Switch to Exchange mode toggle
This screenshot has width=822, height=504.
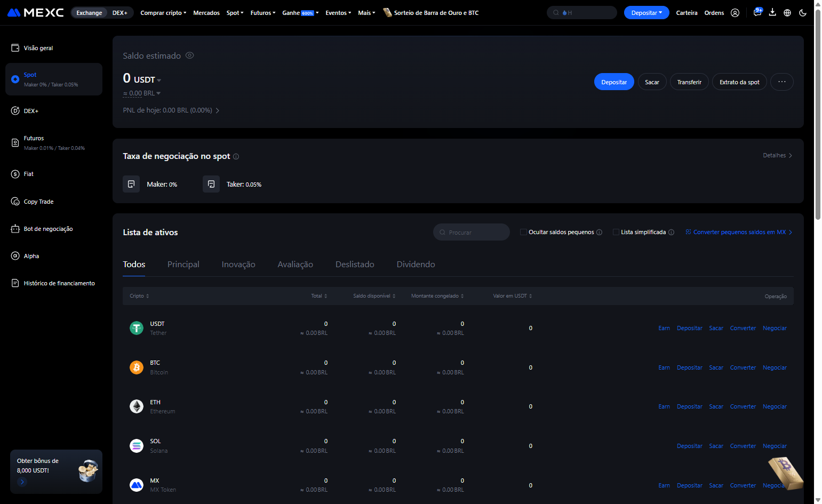pos(89,13)
